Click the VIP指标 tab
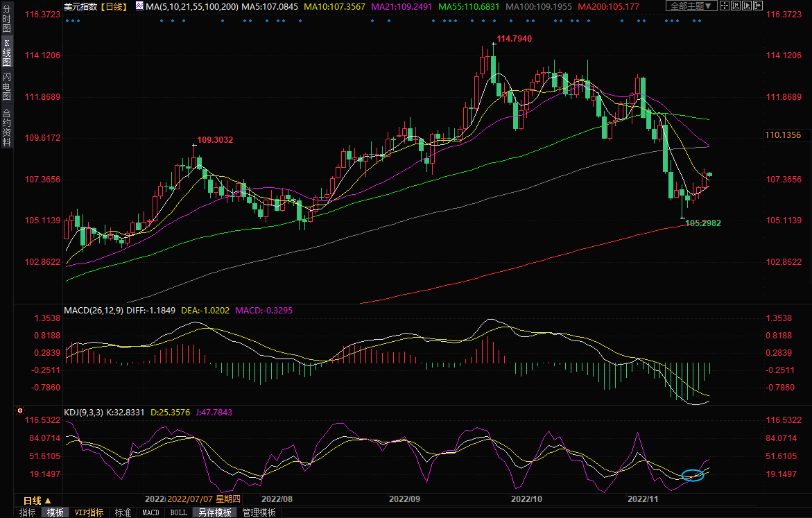The image size is (812, 518). 89,512
